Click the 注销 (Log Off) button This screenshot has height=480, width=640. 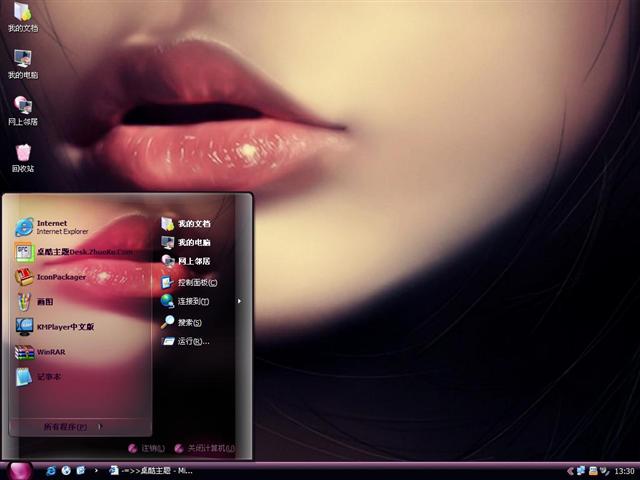pyautogui.click(x=146, y=448)
